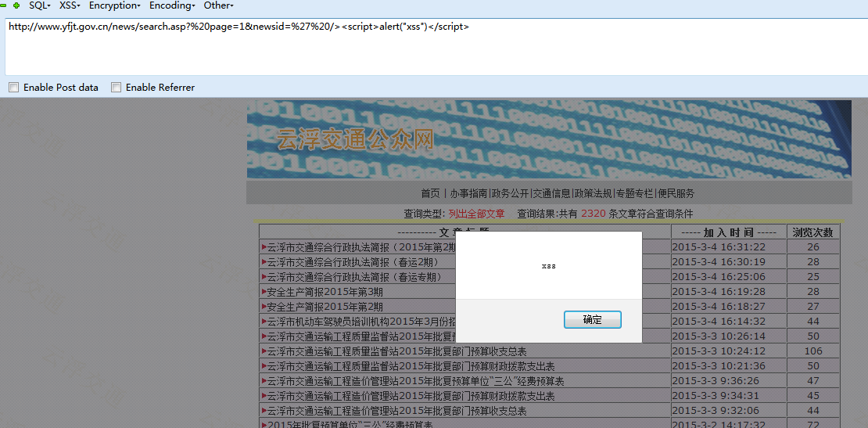This screenshot has height=428, width=868.
Task: Click the 加入时间 column header
Action: pos(729,232)
